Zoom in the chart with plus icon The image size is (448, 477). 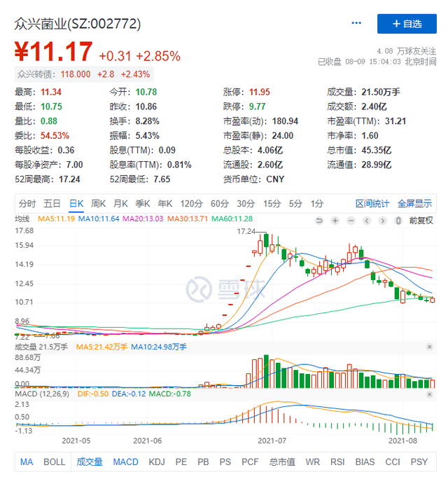(335, 221)
